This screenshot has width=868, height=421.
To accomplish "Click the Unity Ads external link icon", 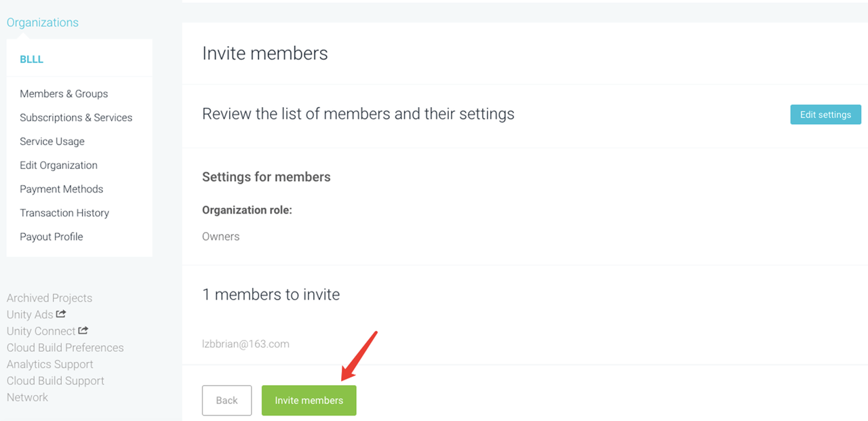I will coord(61,314).
